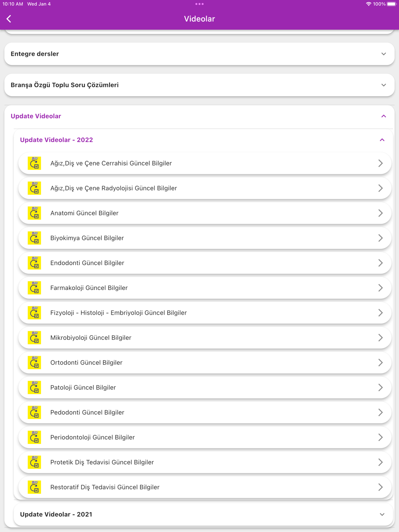Open Biyokimya Güncel Bilgiler videos
The image size is (399, 532).
(x=205, y=238)
